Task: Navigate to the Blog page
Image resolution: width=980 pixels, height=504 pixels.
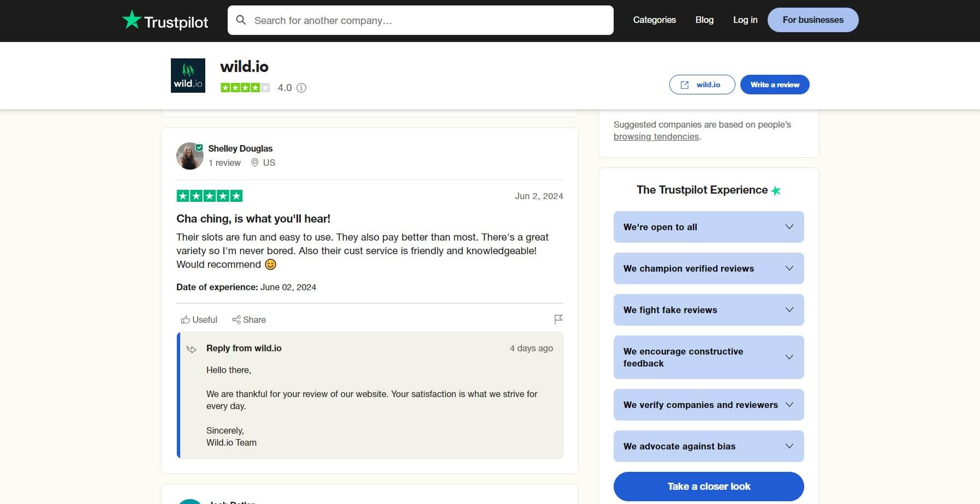Action: [704, 20]
